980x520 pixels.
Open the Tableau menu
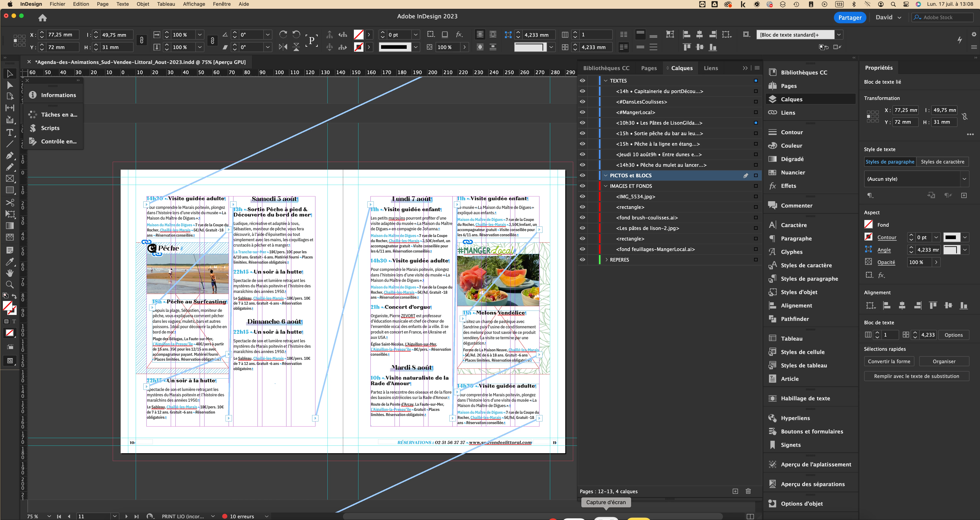pyautogui.click(x=166, y=4)
